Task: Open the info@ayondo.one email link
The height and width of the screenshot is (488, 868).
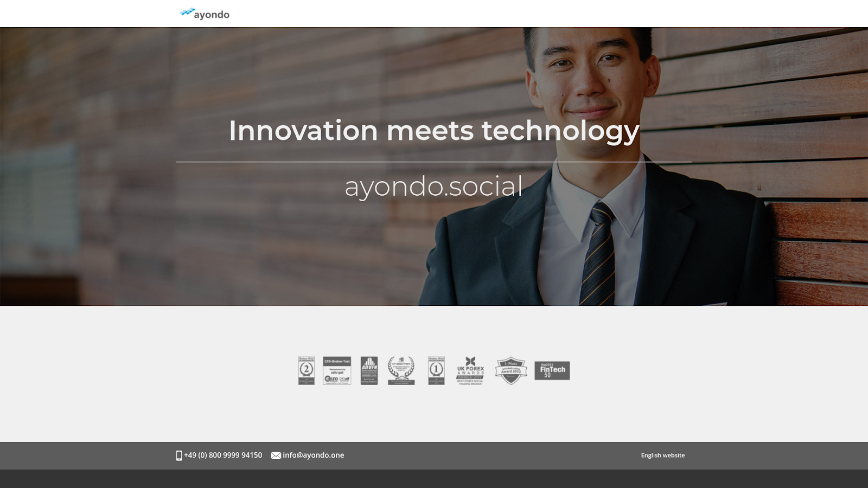Action: 314,455
